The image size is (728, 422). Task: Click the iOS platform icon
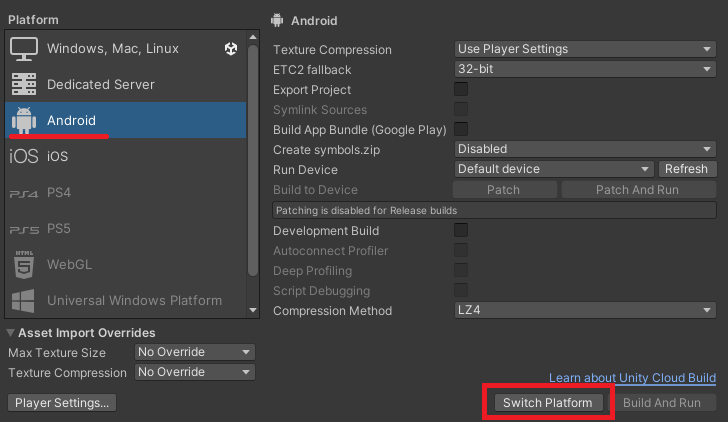(24, 157)
